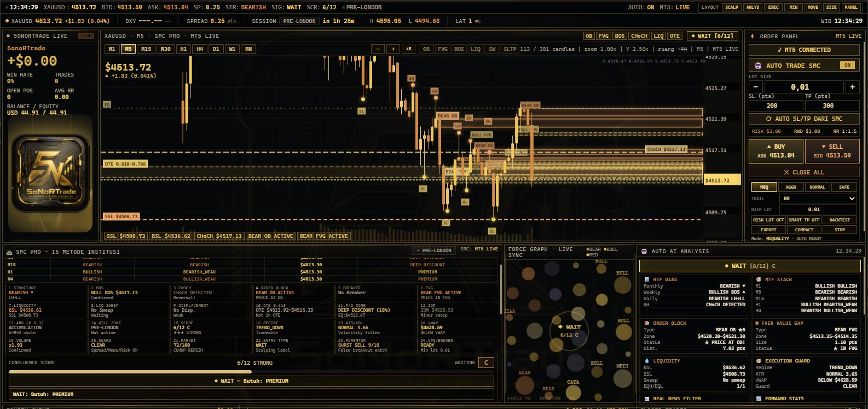Click the HTF Bias section icon
This screenshot has width=868, height=409.
[x=647, y=279]
